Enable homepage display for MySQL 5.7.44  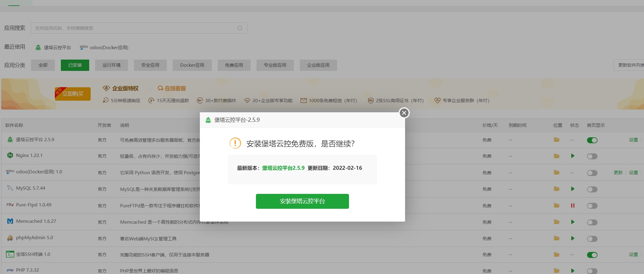(x=592, y=189)
